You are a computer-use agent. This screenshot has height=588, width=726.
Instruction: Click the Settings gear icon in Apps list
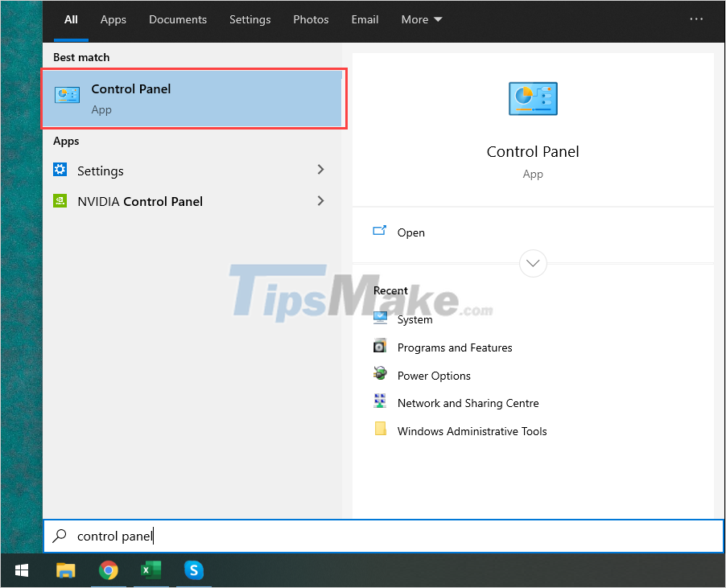pyautogui.click(x=60, y=171)
